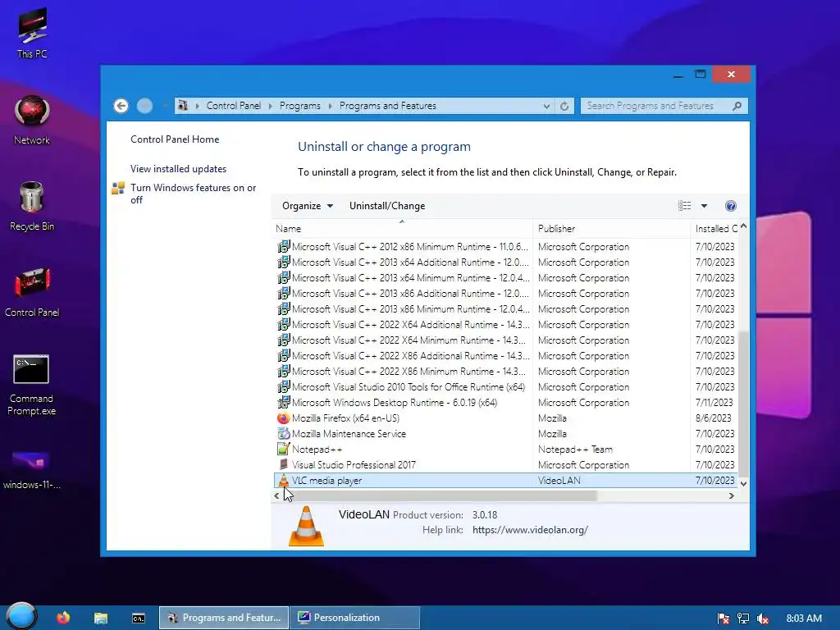Click the vertical scrollbar up arrow
The image size is (840, 630).
[x=743, y=228]
